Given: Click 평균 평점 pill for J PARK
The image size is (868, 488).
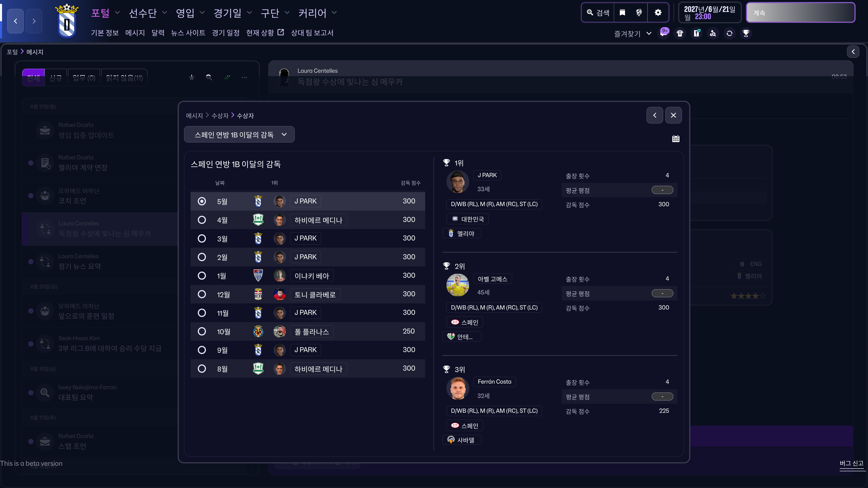Looking at the screenshot, I should click(x=662, y=190).
